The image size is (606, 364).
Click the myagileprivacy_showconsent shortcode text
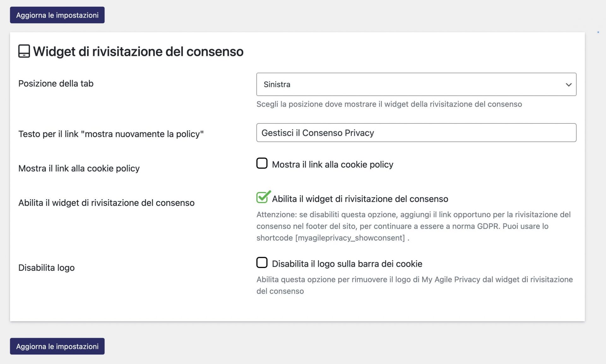click(x=350, y=238)
